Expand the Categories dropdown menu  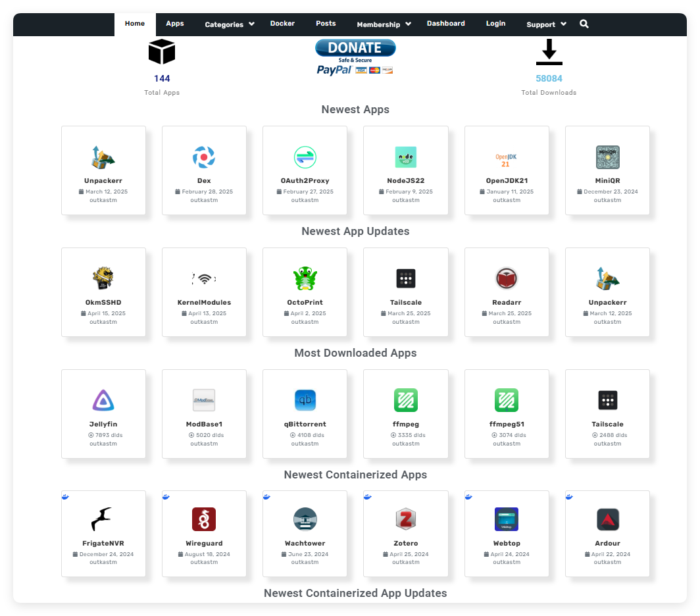[230, 24]
